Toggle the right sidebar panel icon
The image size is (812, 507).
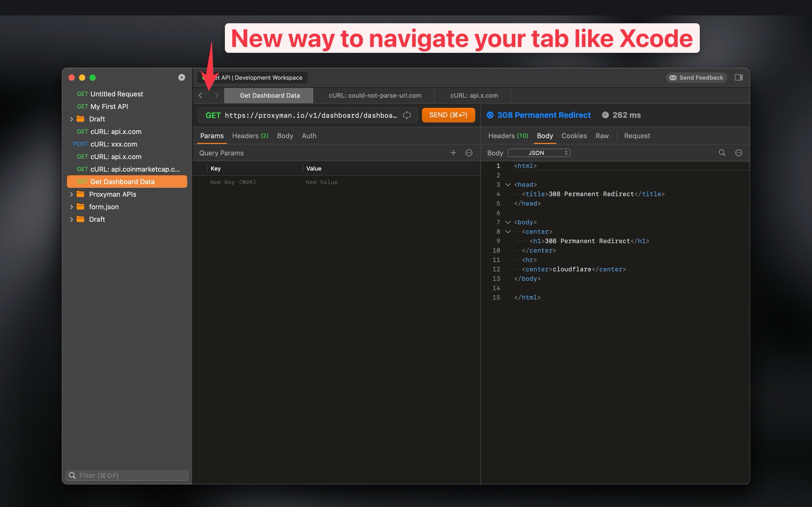738,77
